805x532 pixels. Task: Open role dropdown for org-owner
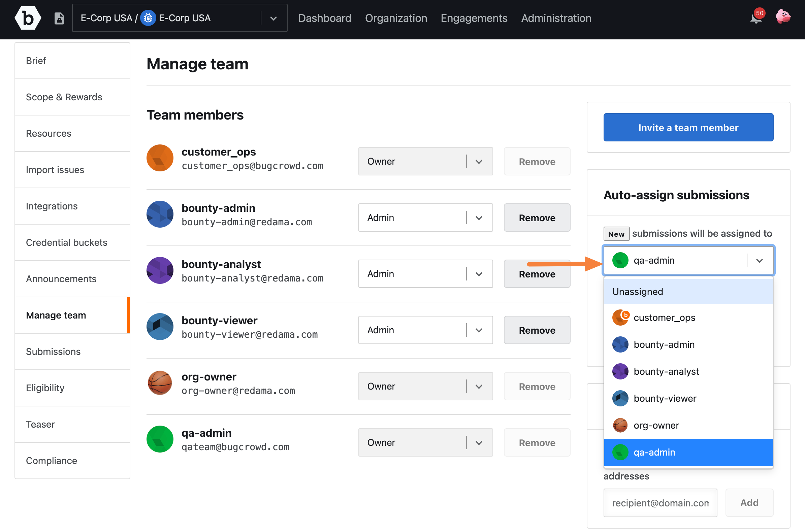[426, 387]
